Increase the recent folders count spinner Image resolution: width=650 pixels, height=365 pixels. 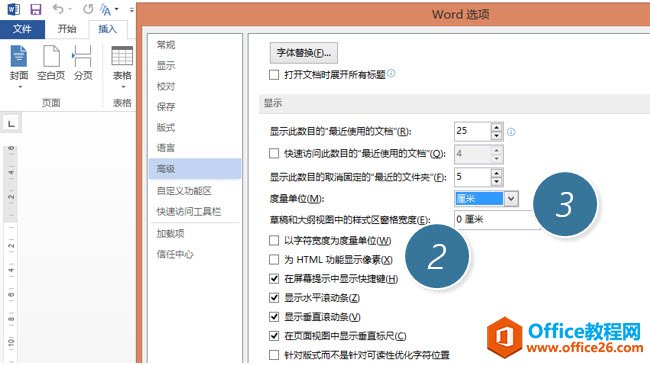pyautogui.click(x=497, y=173)
